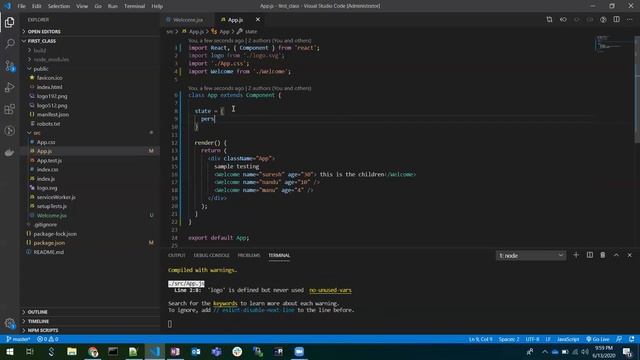Open Zoom from the taskbar
This screenshot has height=360, width=640.
point(299,352)
